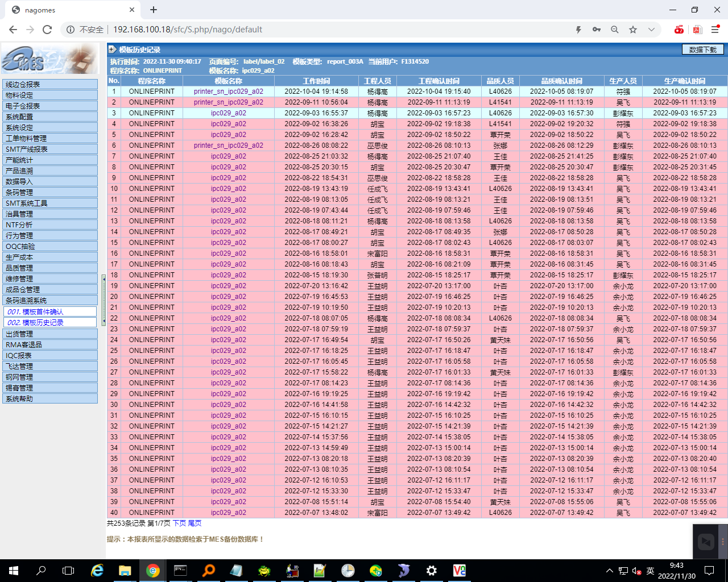The height and width of the screenshot is (582, 728).
Task: Open printer_sn_ipc029_a02 link in row 1
Action: point(228,92)
